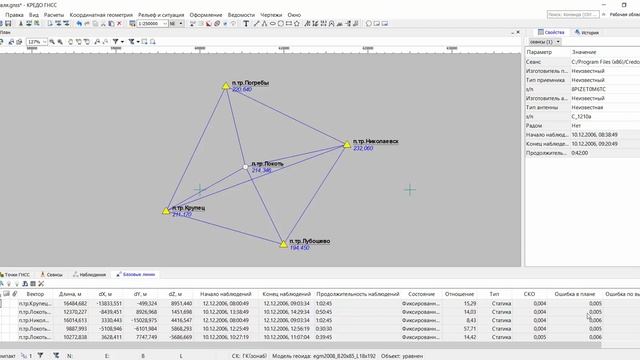640x360 pixels.
Task: Open the Рельеф и ситуация menu
Action: [x=161, y=15]
